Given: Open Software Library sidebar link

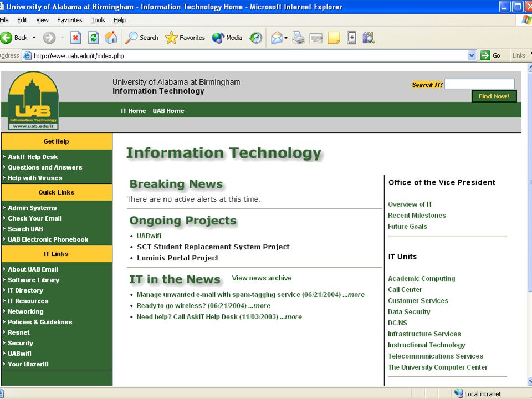Looking at the screenshot, I should tap(34, 279).
